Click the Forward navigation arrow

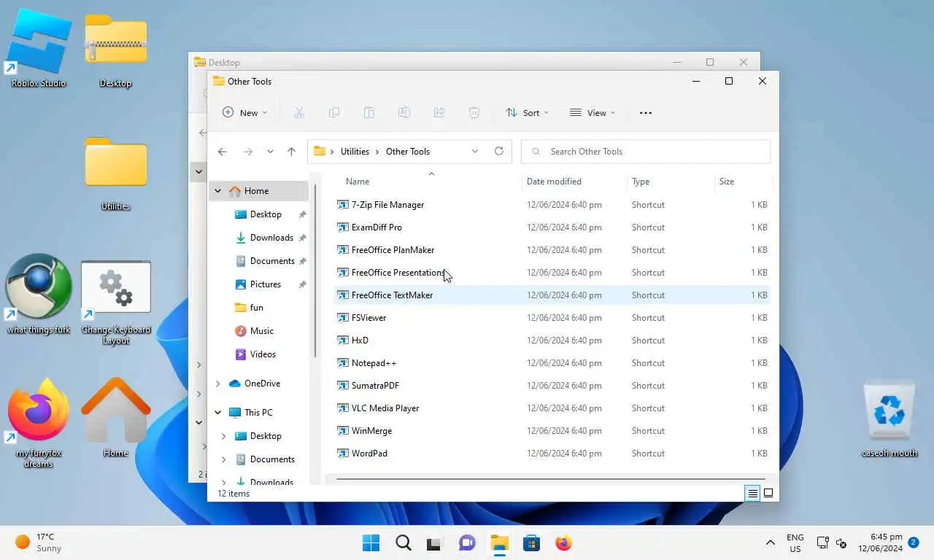(247, 152)
